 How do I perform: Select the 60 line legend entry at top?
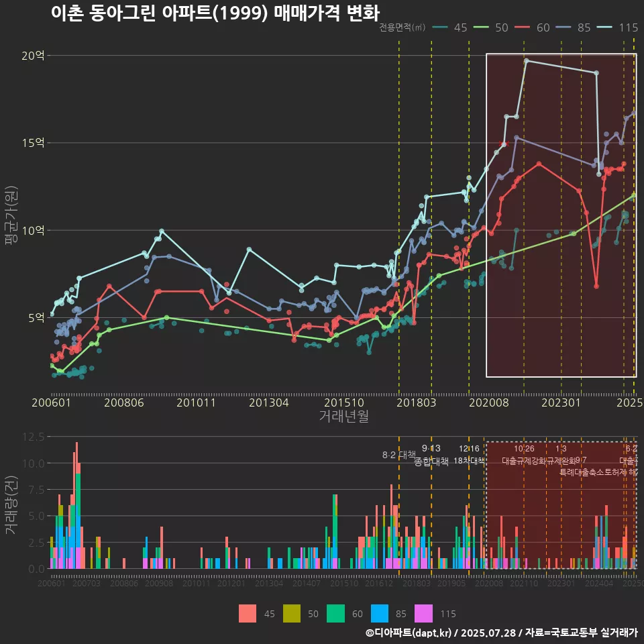click(x=532, y=28)
